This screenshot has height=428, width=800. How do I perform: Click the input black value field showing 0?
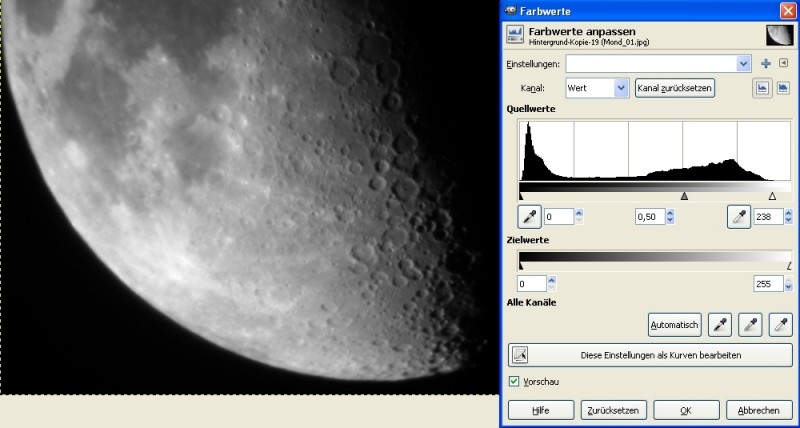point(559,216)
